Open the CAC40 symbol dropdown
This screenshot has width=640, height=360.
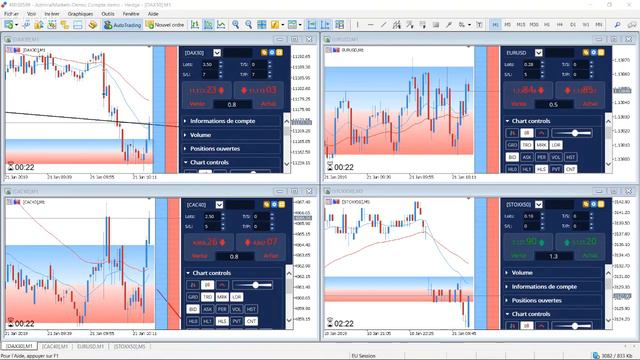point(219,204)
